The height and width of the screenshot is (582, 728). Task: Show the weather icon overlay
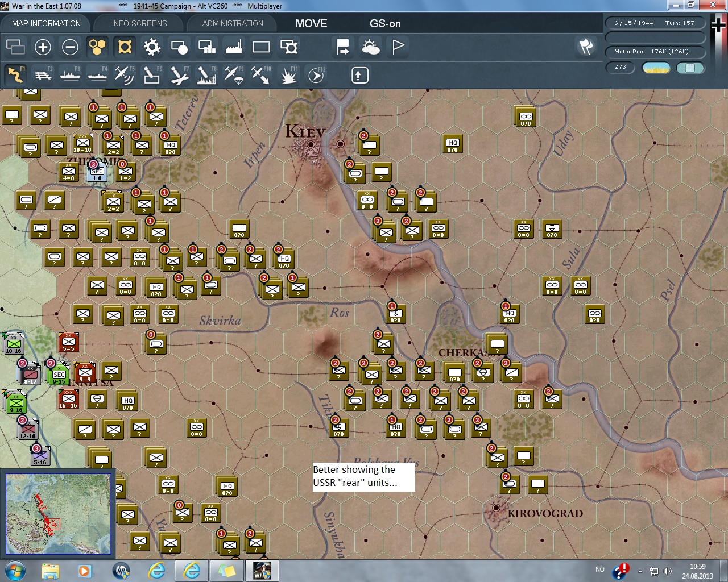(370, 47)
